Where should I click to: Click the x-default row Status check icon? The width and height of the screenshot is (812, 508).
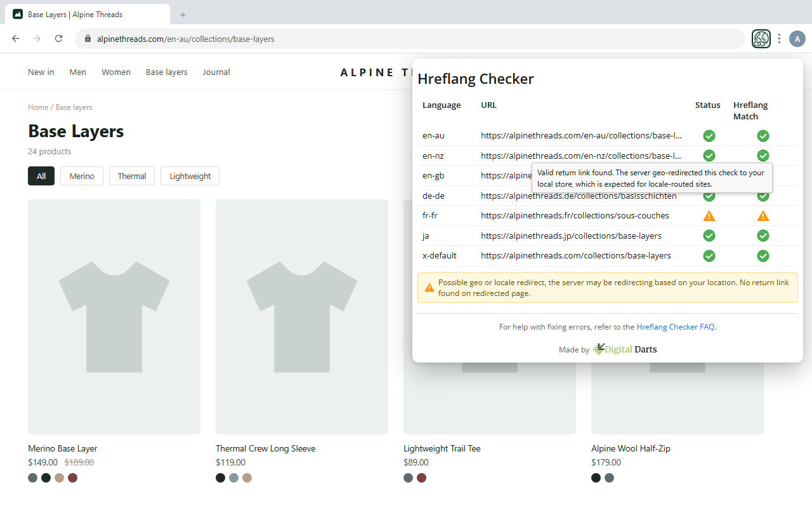[709, 256]
